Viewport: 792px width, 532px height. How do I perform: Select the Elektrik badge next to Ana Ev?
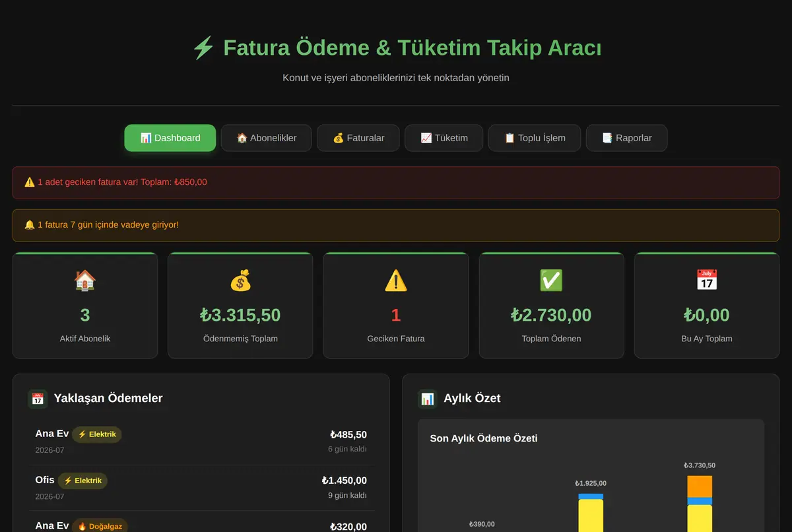(97, 434)
